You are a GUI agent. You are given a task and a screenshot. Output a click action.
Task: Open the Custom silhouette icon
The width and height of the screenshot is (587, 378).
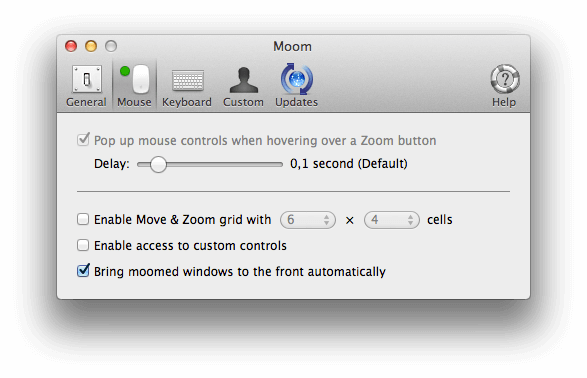pos(244,80)
